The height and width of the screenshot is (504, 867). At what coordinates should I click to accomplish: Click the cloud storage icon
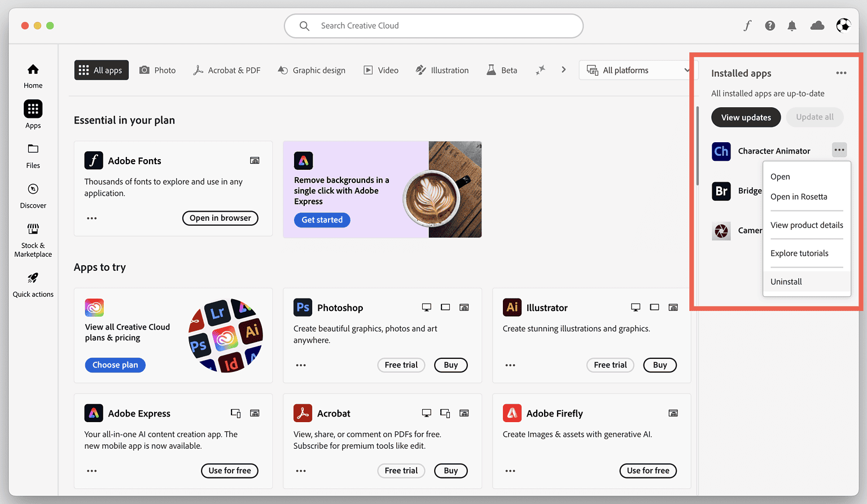point(817,25)
